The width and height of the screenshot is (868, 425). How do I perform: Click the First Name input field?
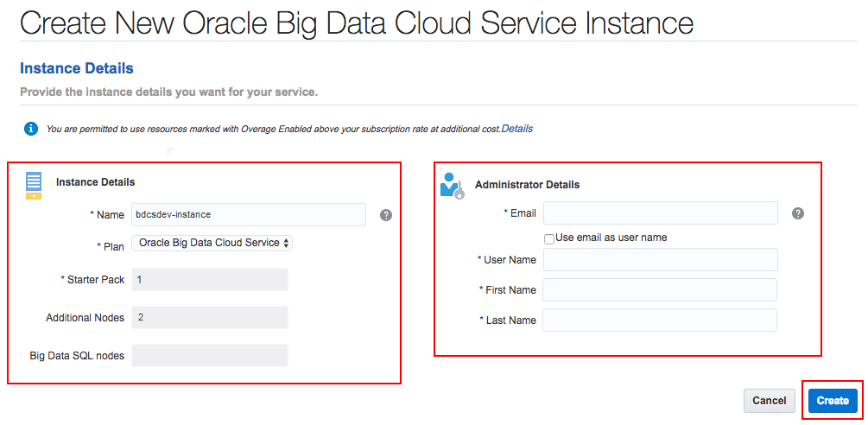pyautogui.click(x=661, y=290)
